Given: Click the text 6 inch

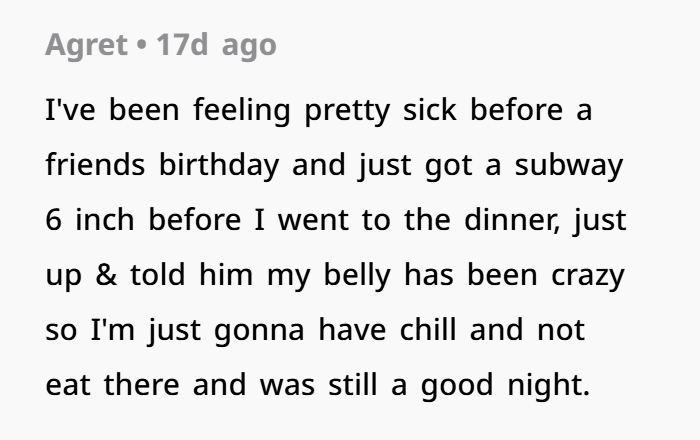Looking at the screenshot, I should (90, 220).
